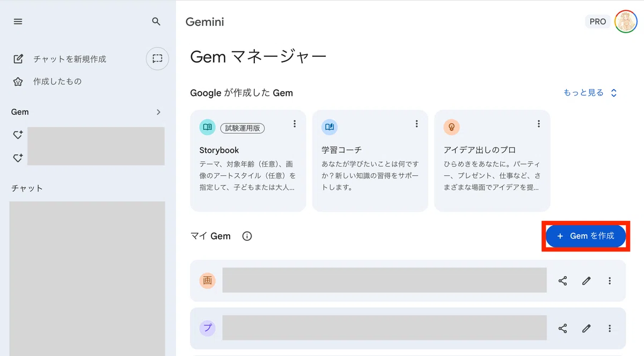Open the Storybook Gem card

[248, 161]
